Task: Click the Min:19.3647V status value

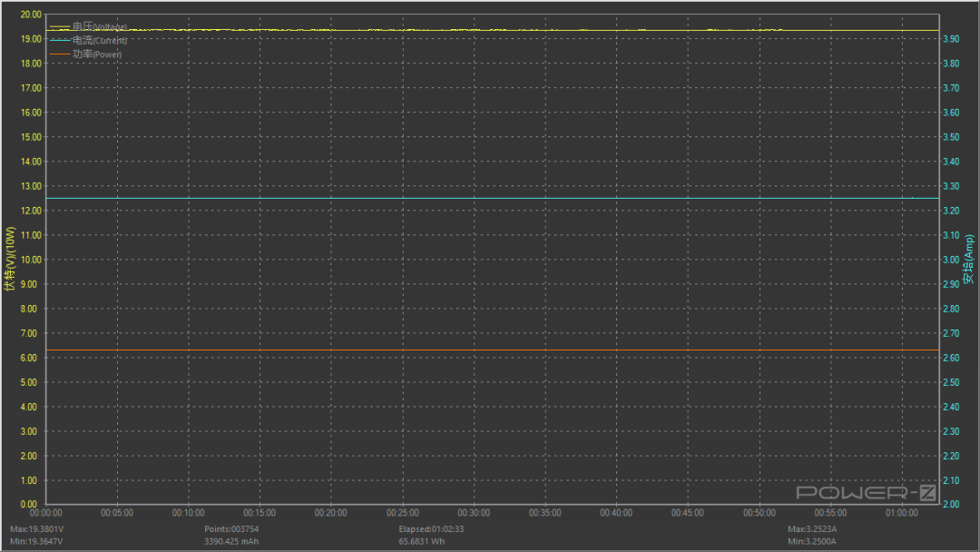Action: [x=36, y=541]
